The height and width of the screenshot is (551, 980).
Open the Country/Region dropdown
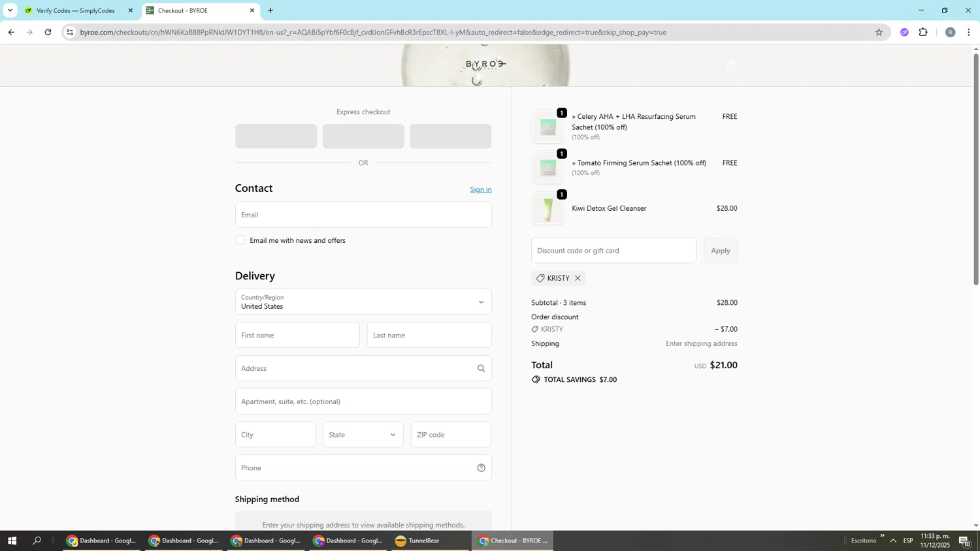(363, 302)
